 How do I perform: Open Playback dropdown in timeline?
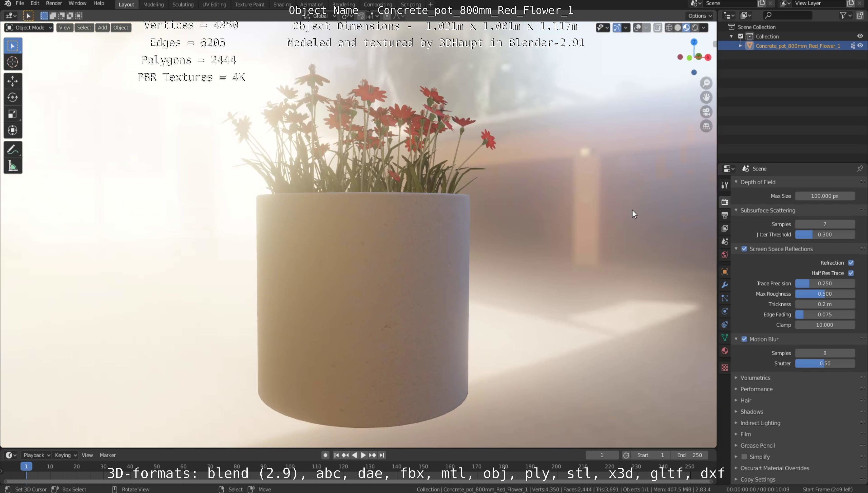(36, 455)
